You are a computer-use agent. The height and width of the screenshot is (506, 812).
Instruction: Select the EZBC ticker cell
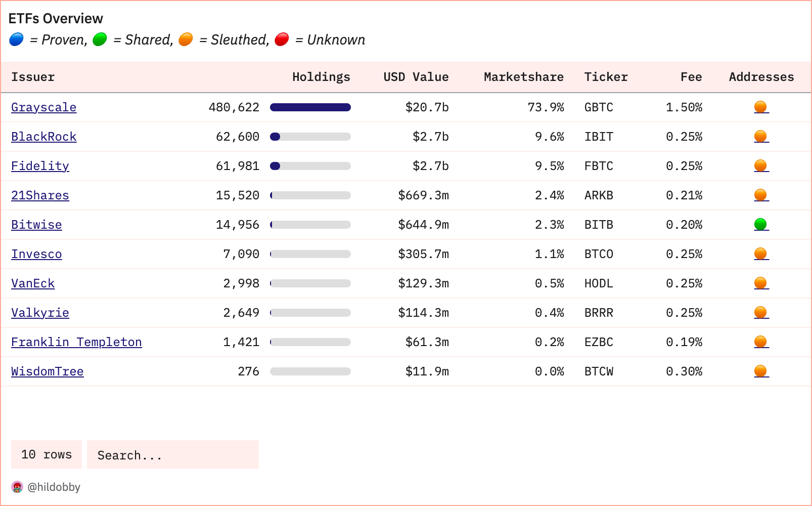(599, 342)
